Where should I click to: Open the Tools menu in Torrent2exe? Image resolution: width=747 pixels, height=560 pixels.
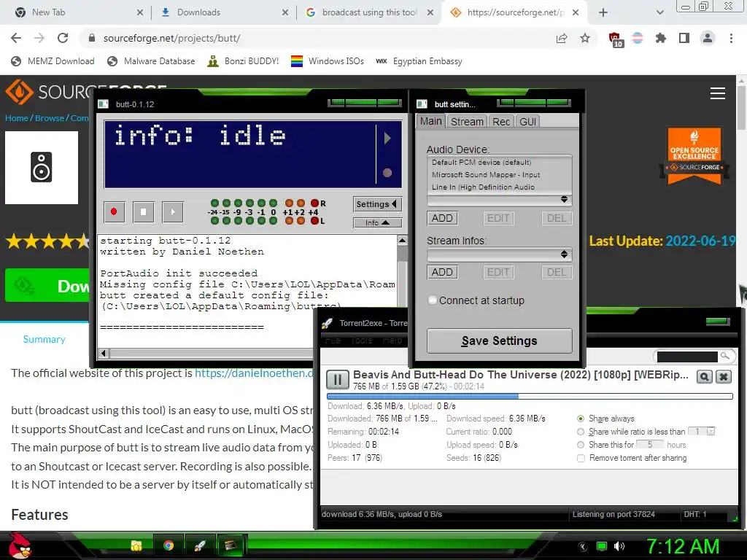pos(361,341)
